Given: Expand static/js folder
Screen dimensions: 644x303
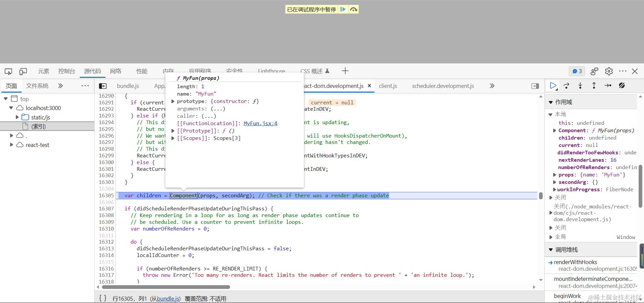Looking at the screenshot, I should [17, 117].
